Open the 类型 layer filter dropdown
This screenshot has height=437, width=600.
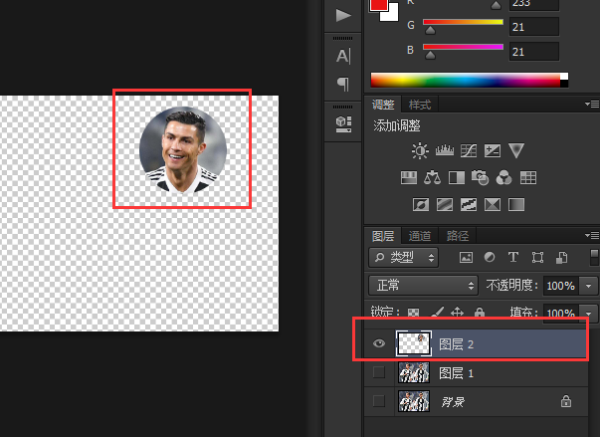404,257
